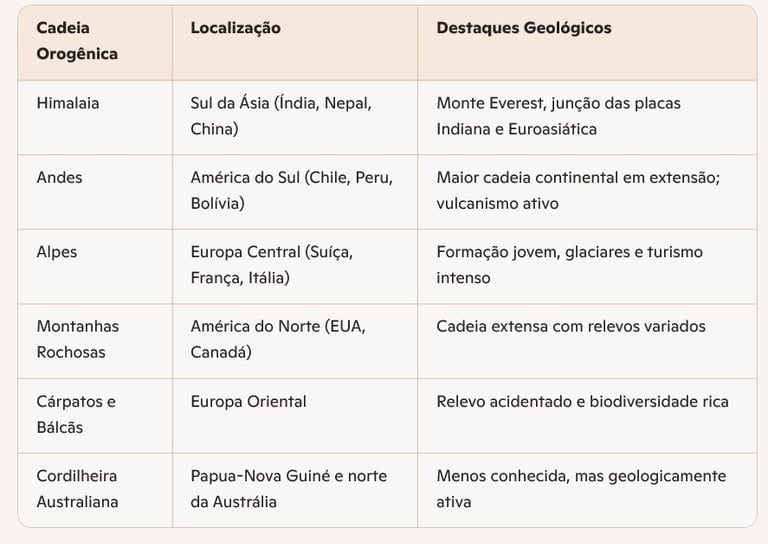768x544 pixels.
Task: Select the 'Alpes' table cell
Action: click(x=57, y=252)
